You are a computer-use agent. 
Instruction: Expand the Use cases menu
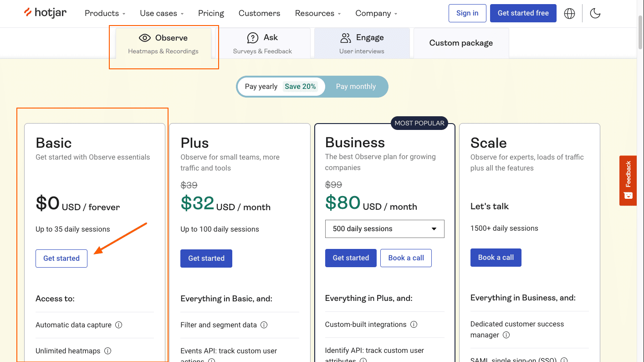tap(162, 13)
